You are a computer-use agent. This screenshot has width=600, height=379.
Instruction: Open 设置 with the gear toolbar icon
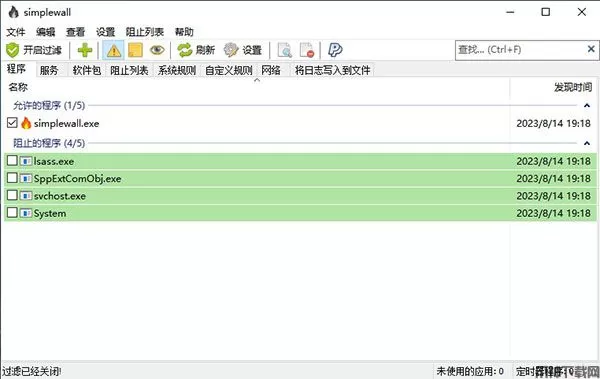[x=231, y=50]
